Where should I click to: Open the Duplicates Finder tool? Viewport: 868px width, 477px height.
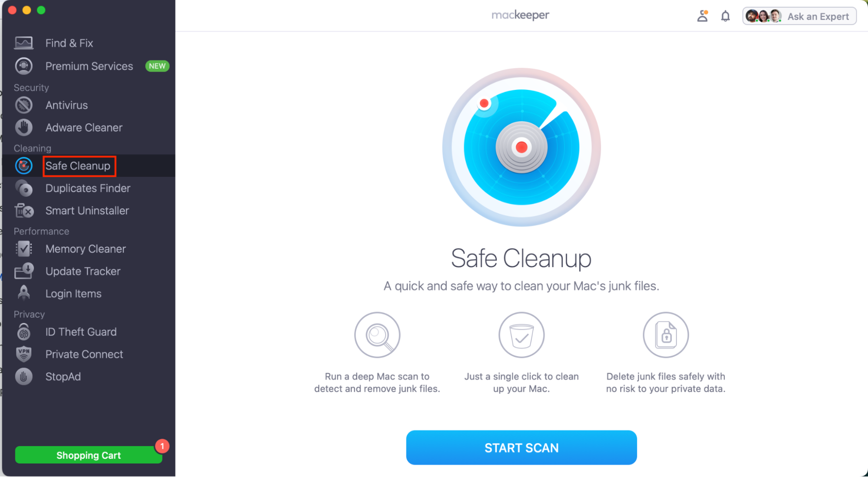point(24,188)
